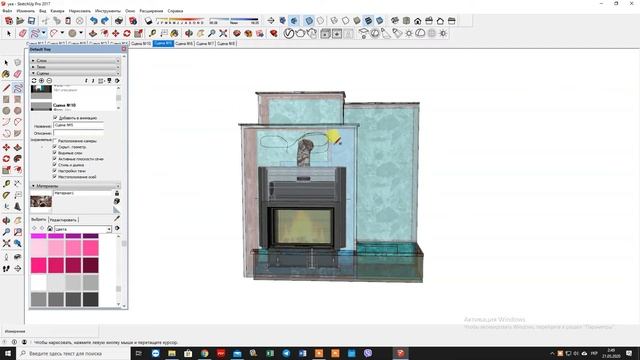This screenshot has height=360, width=640.
Task: Open the 'Камера' menu
Action: [x=57, y=11]
